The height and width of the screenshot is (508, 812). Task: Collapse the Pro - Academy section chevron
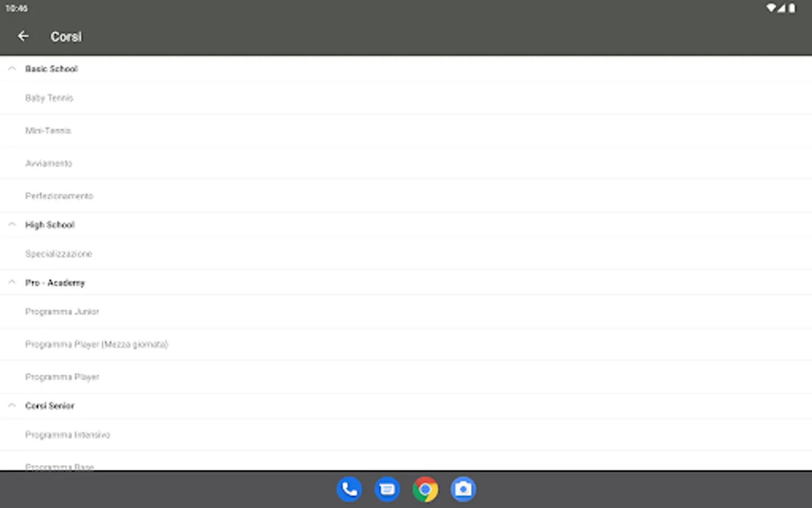pos(12,282)
